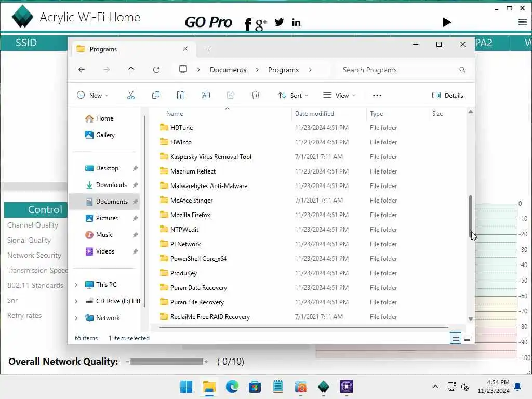Go back with the left arrow button
The image size is (532, 399).
tap(82, 70)
